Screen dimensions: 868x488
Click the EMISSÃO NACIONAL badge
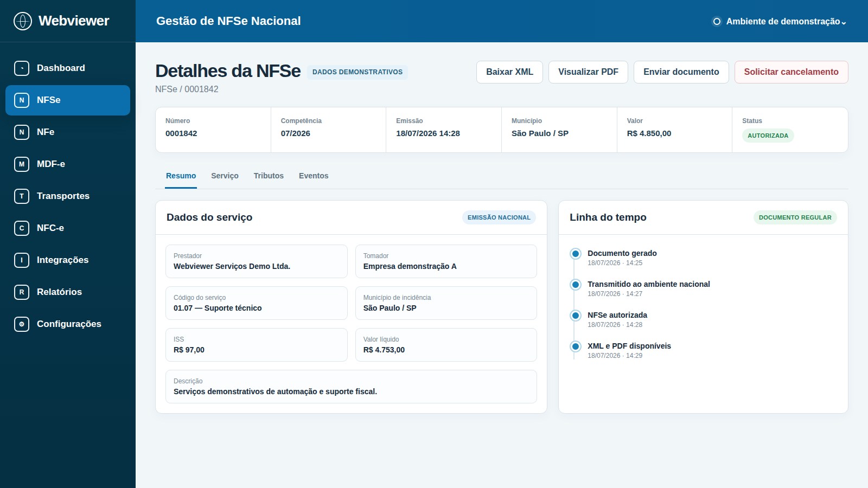[x=499, y=217]
